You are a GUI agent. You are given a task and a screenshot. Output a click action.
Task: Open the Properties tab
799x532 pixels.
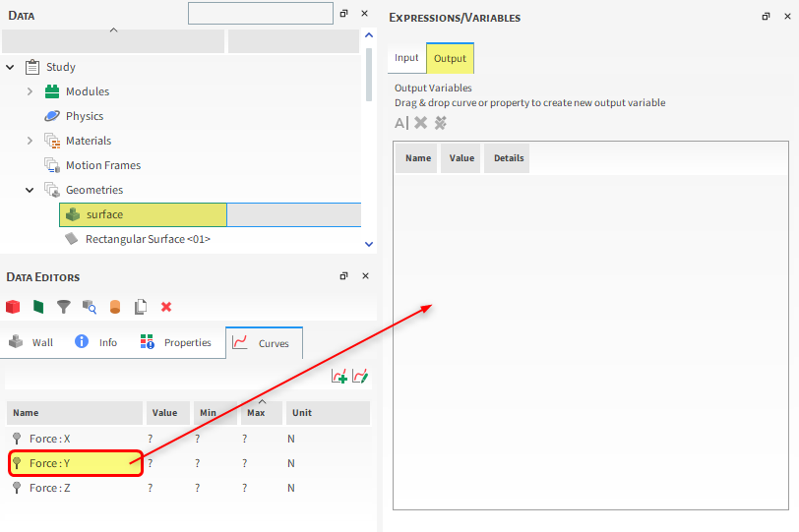coord(176,342)
